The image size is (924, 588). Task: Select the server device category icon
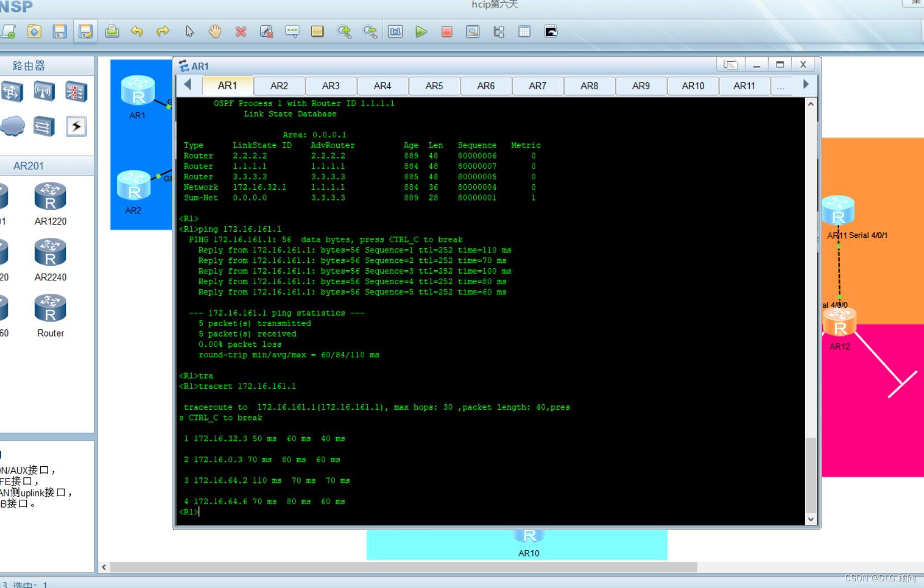44,126
